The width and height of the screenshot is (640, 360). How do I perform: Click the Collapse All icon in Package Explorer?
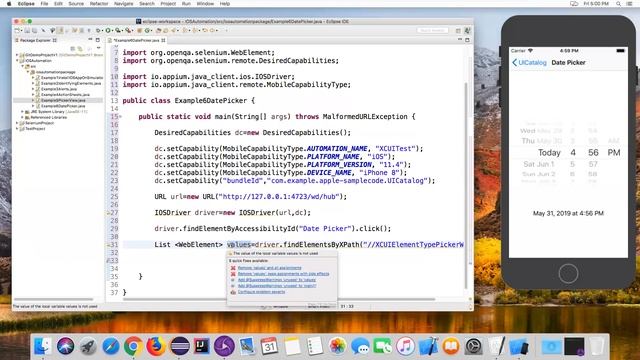coord(73,48)
